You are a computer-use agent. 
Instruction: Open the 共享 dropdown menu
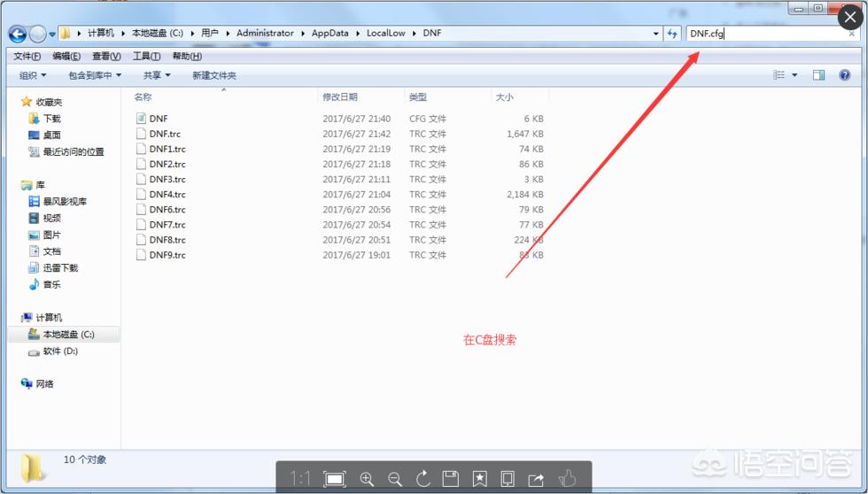[158, 75]
